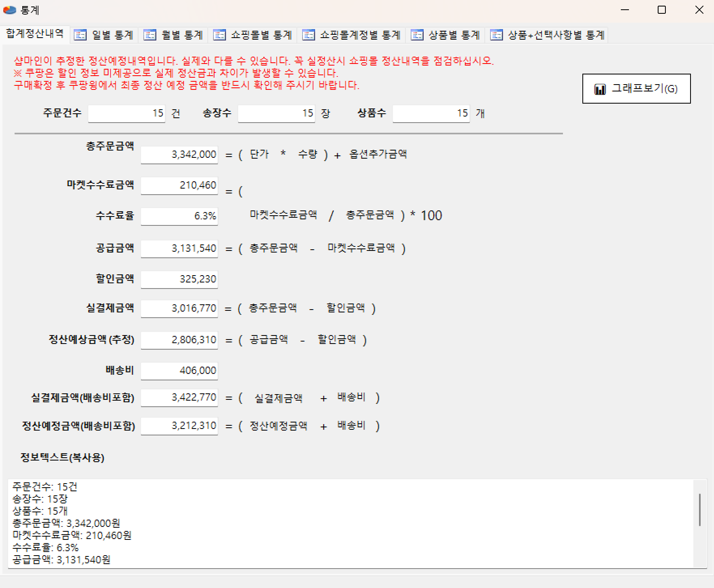Click the 마켓수수료금액 field with 210,460
This screenshot has width=714, height=588.
pos(179,185)
